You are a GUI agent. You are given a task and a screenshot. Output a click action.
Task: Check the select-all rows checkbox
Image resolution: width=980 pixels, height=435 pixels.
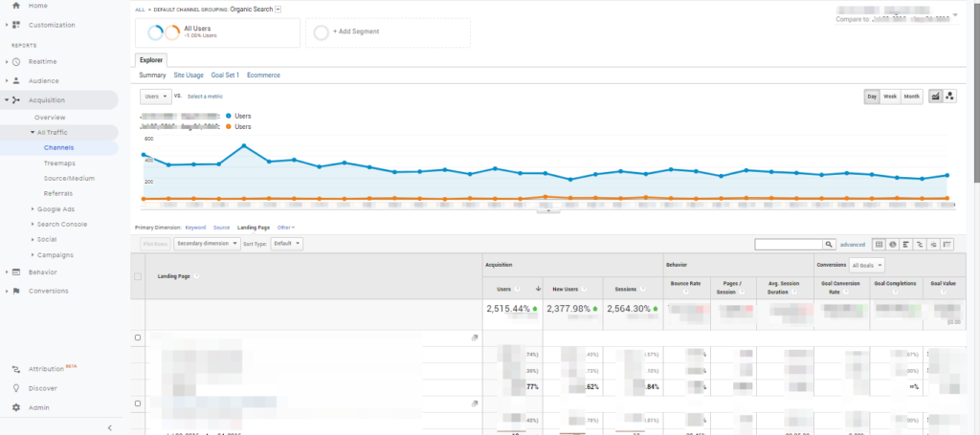pos(138,276)
